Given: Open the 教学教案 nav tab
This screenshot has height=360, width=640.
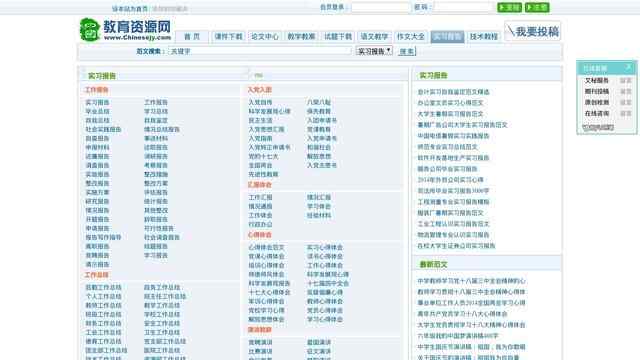Looking at the screenshot, I should point(301,36).
